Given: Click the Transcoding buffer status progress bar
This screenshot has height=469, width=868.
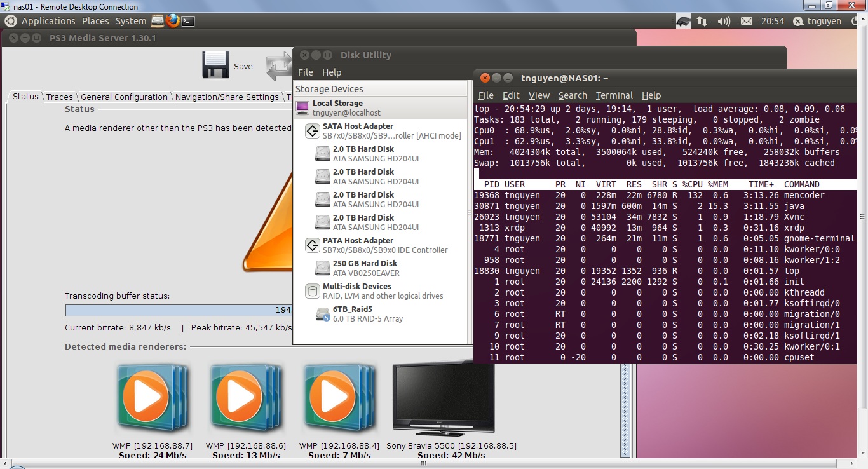Looking at the screenshot, I should click(179, 310).
